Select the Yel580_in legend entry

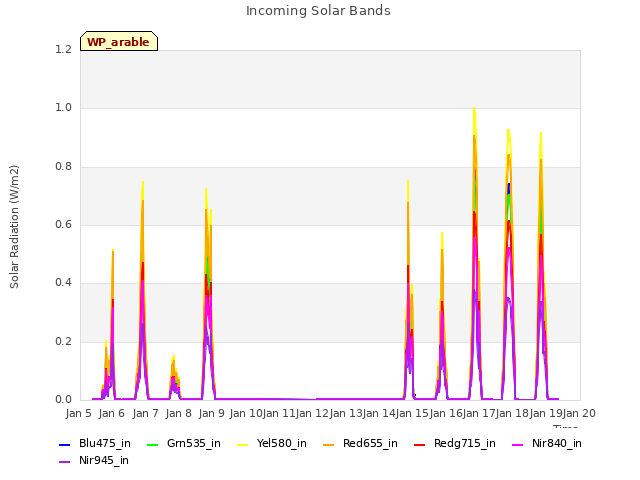(272, 444)
